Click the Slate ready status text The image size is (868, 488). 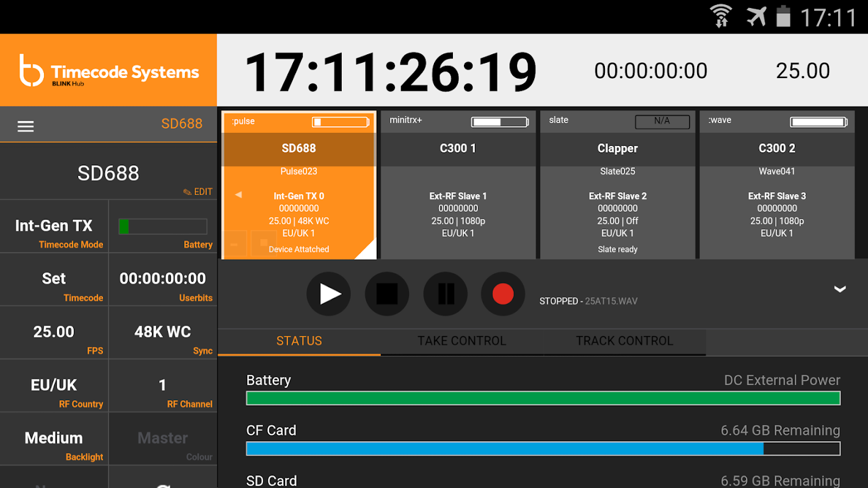tap(618, 249)
